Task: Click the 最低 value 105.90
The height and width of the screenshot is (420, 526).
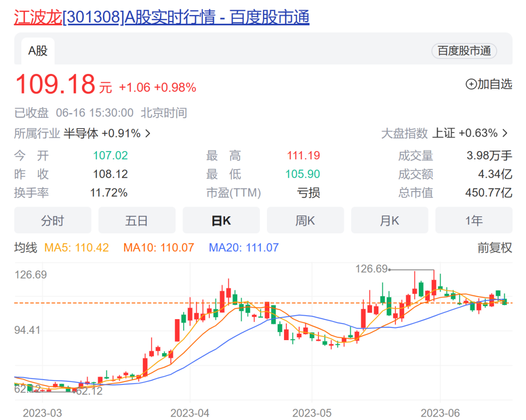Action: pyautogui.click(x=302, y=174)
